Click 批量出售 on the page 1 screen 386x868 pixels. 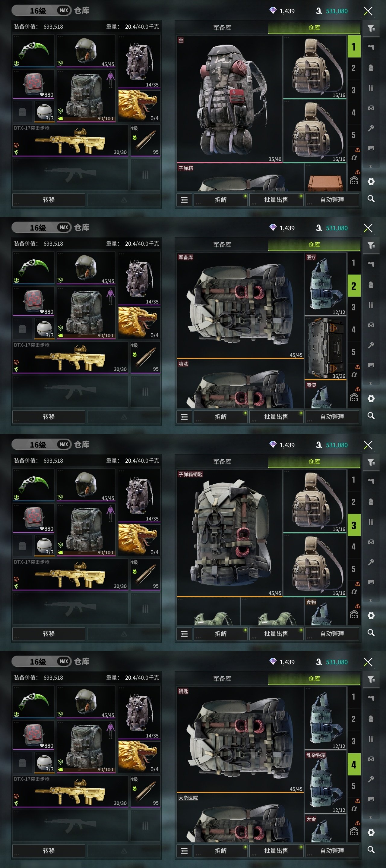coord(276,200)
